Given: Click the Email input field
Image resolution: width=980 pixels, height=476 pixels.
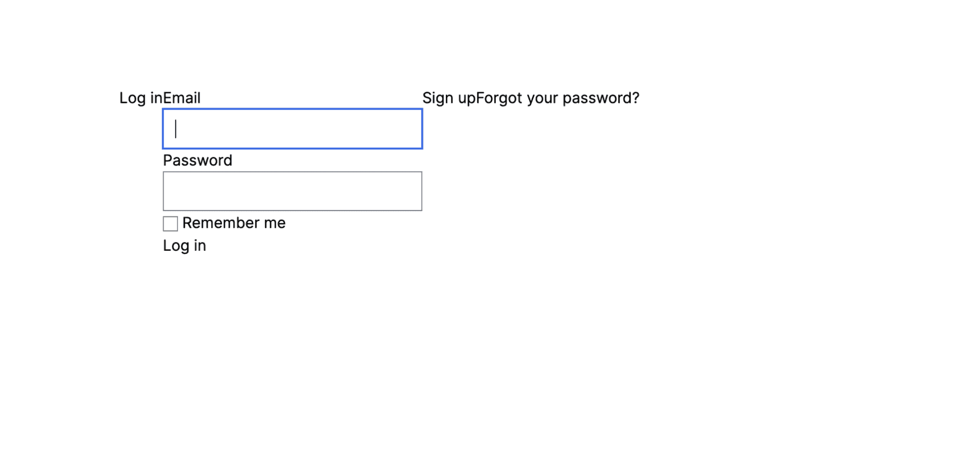Looking at the screenshot, I should click(292, 129).
